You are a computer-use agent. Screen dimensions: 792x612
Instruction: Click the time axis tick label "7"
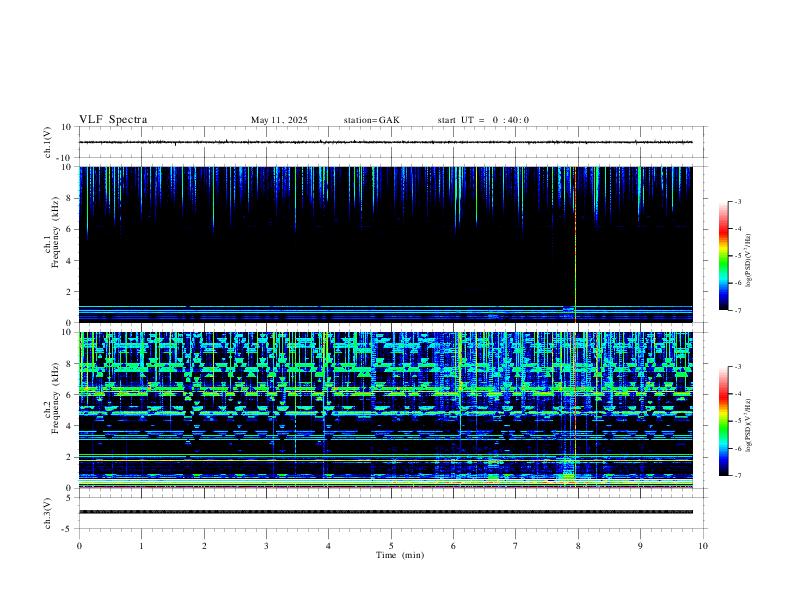click(516, 546)
